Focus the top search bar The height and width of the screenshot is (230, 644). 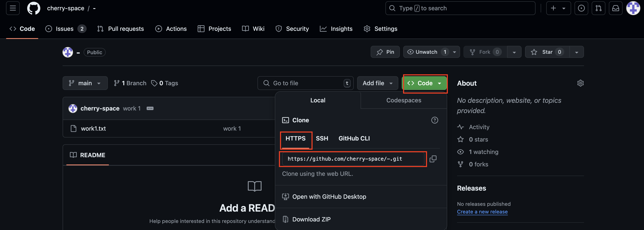pos(460,8)
